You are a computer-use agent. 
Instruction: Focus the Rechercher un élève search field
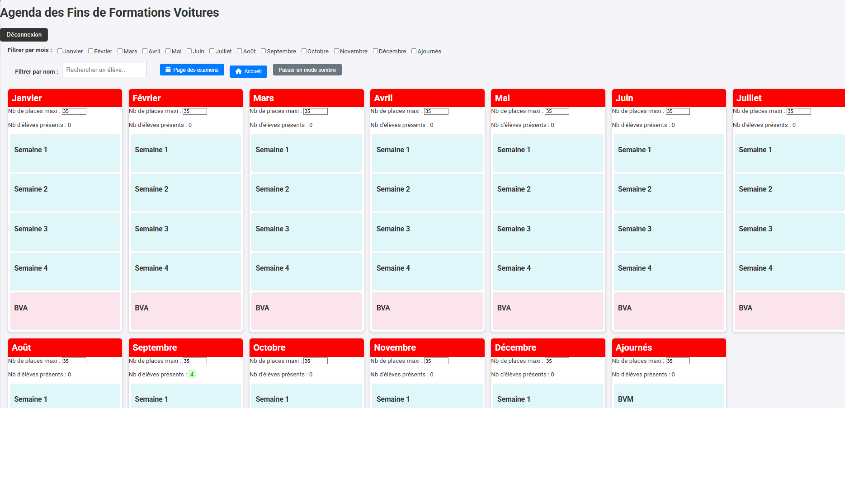(x=104, y=70)
